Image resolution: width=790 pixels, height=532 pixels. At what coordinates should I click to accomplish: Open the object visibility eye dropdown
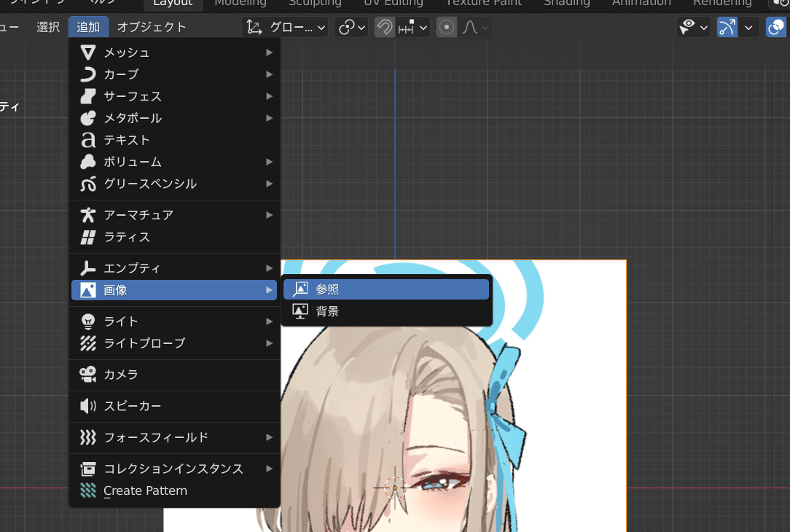pyautogui.click(x=694, y=27)
